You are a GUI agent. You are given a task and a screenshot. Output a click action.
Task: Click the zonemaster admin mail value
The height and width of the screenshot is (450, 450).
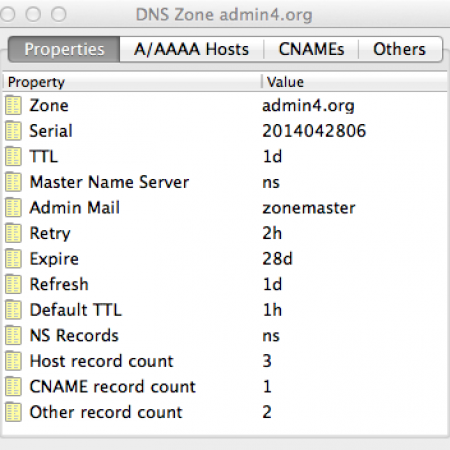(309, 208)
